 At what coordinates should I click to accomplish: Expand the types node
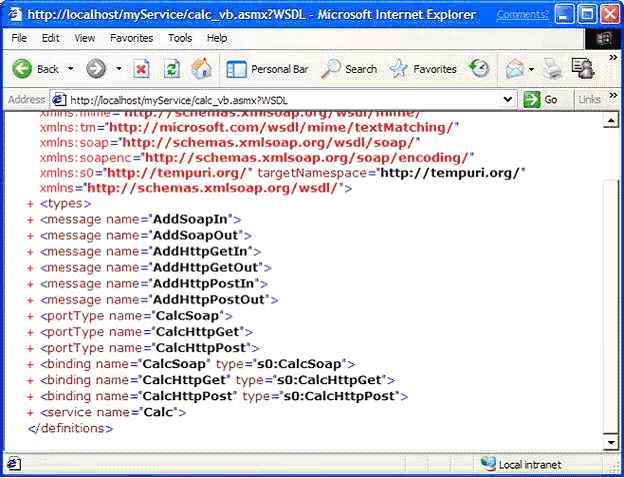(x=31, y=204)
